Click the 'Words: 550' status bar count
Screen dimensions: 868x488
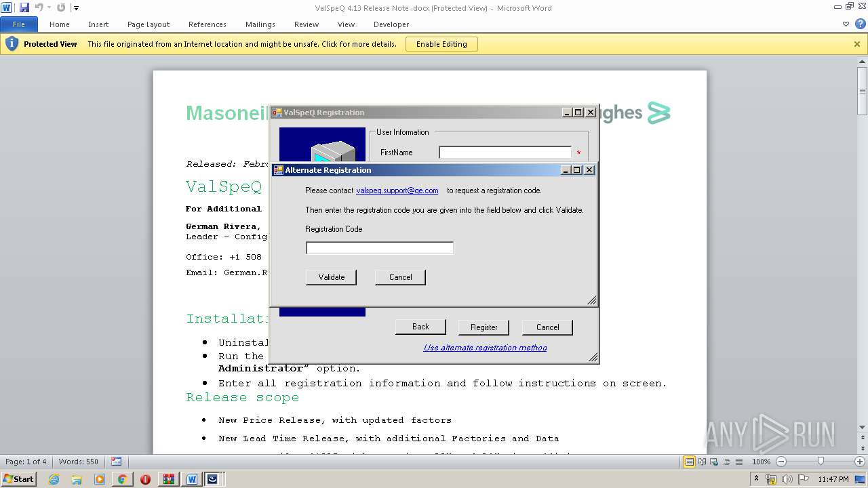point(79,462)
